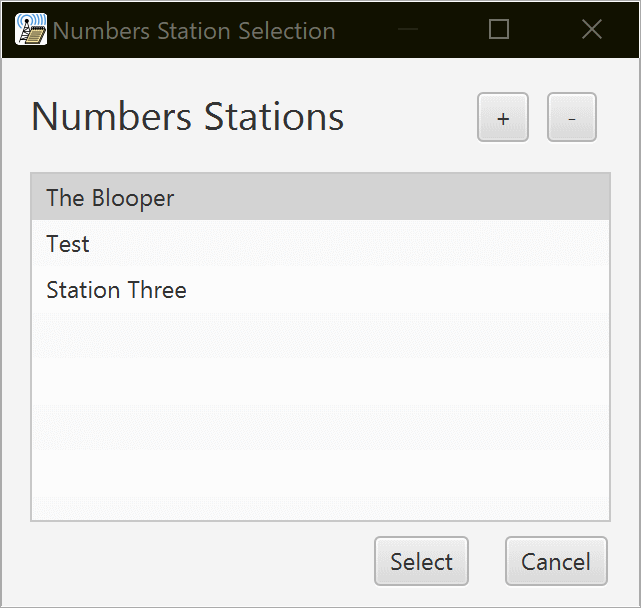The image size is (641, 608).
Task: Click the gap between Select and Cancel buttons
Action: coord(487,562)
